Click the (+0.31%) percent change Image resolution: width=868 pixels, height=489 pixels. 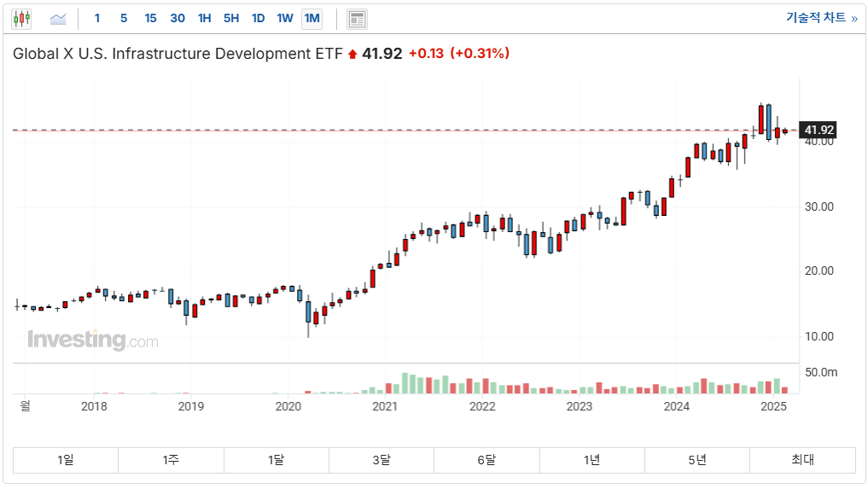coord(480,53)
